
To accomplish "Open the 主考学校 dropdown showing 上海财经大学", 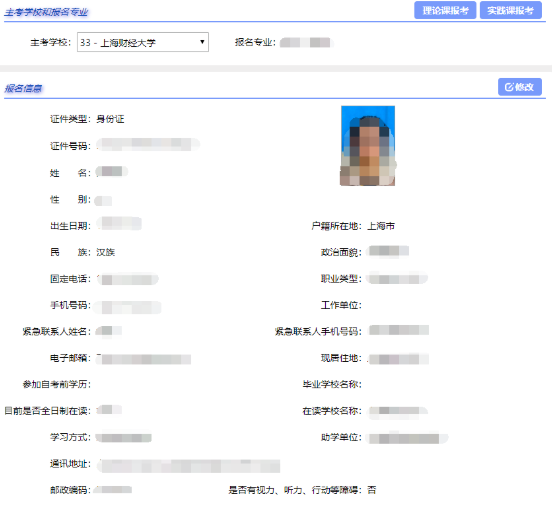I will pos(143,42).
